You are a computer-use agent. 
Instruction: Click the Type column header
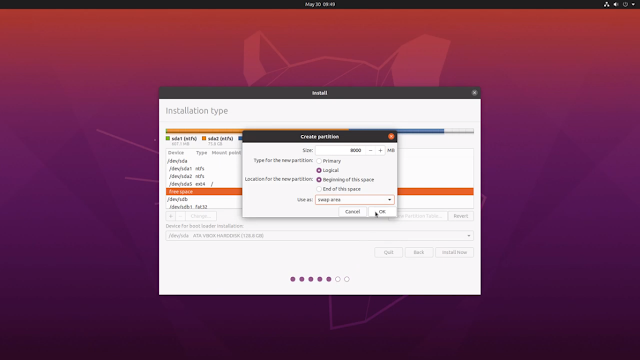coord(202,153)
